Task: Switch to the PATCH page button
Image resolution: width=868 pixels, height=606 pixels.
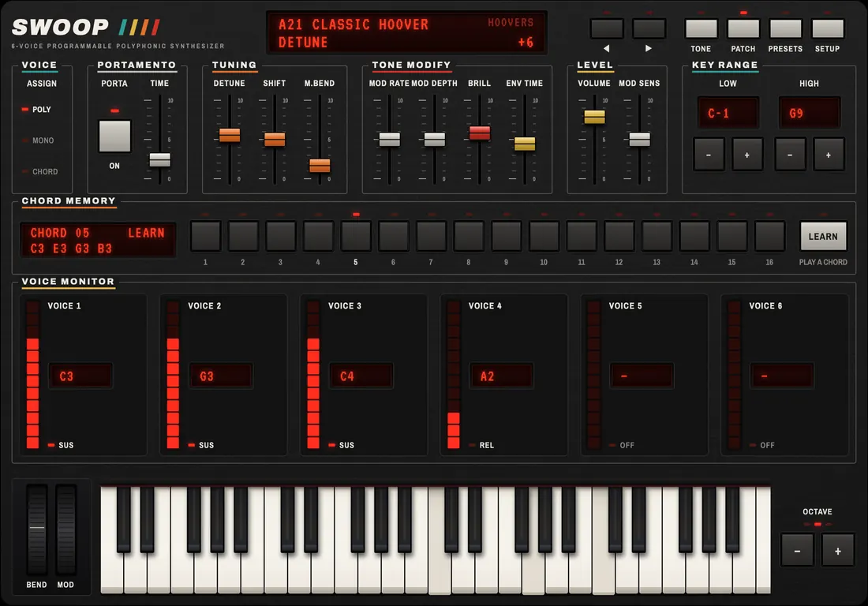Action: tap(743, 28)
